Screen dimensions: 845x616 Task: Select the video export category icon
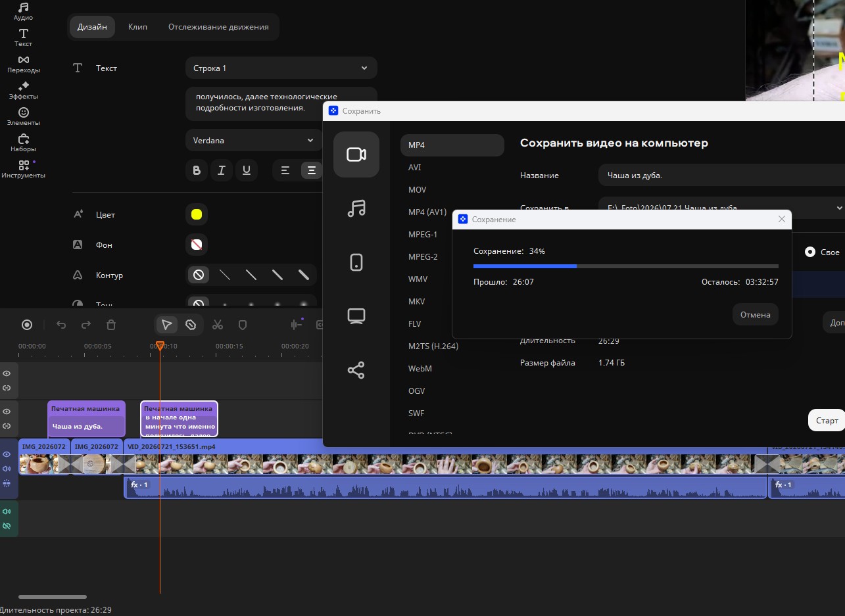tap(356, 154)
